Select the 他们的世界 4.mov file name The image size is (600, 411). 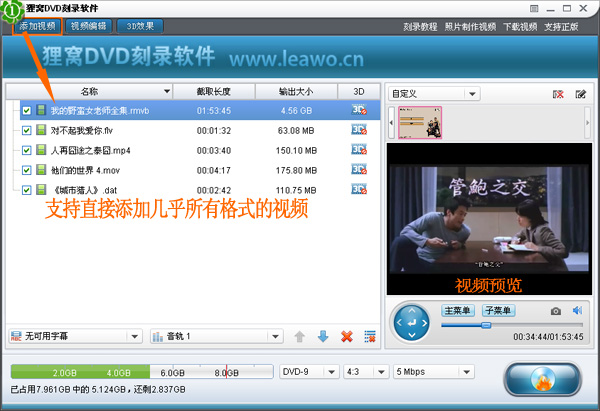(x=85, y=171)
